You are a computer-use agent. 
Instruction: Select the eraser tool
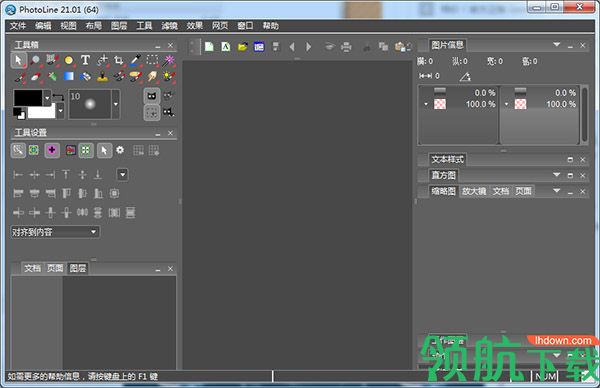click(x=35, y=77)
